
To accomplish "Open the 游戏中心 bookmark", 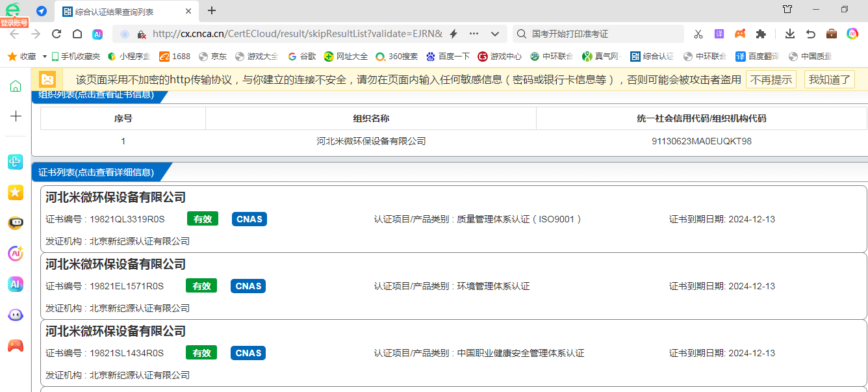I will pyautogui.click(x=500, y=57).
